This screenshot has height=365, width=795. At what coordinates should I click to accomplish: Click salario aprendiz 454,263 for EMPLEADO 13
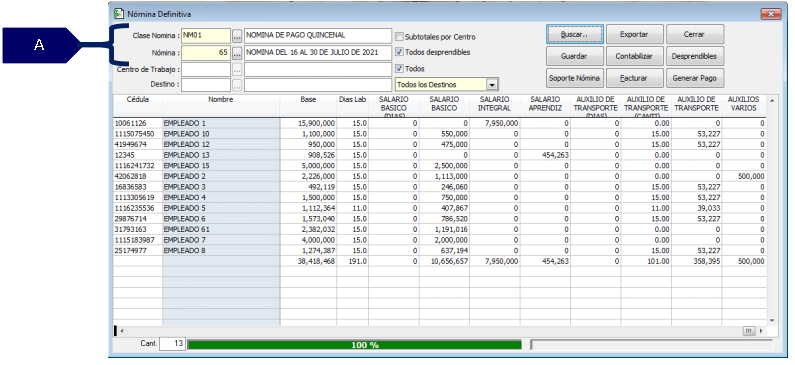[x=545, y=155]
